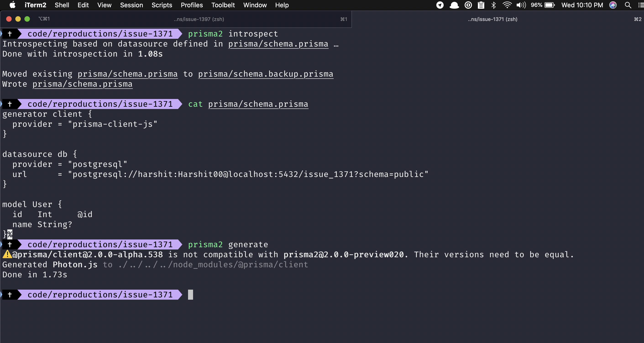
Task: Click the Bluetooth status icon
Action: click(x=494, y=5)
